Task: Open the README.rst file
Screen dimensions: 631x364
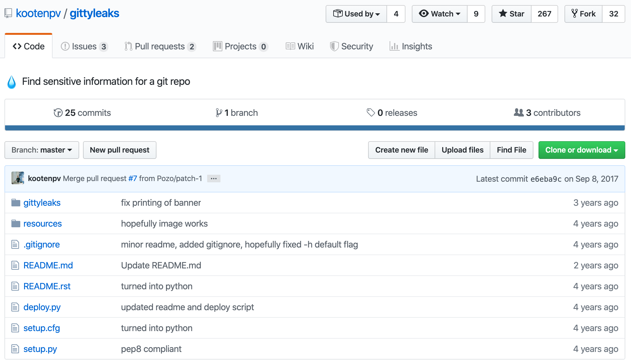Action: point(47,286)
